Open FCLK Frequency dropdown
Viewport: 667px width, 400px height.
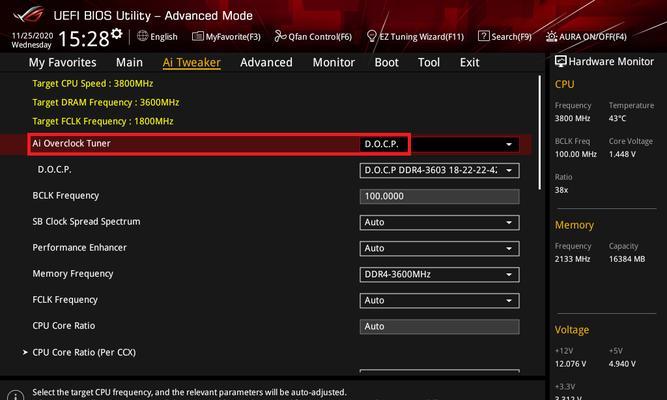click(439, 300)
